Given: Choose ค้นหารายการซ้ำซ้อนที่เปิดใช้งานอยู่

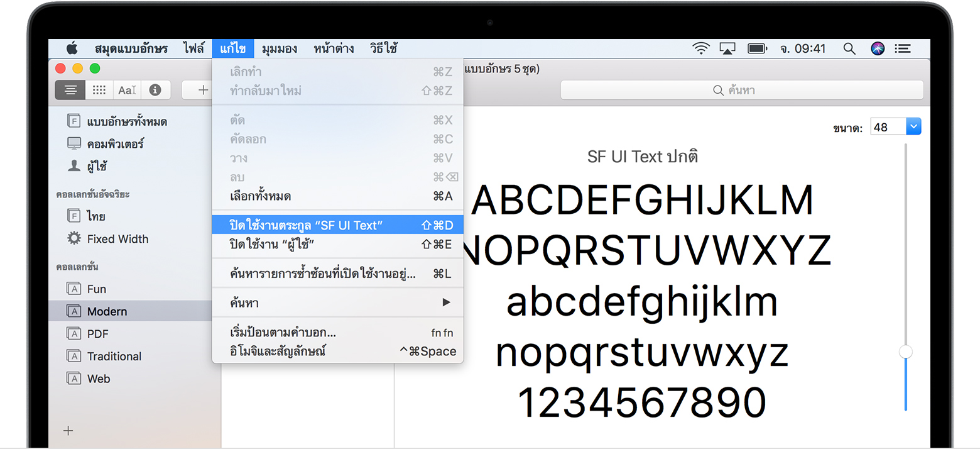Looking at the screenshot, I should point(338,274).
